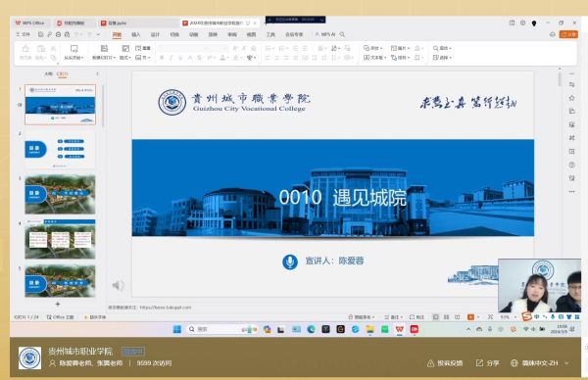Click the speaker audio icon beside the slide
The width and height of the screenshot is (588, 380).
click(x=119, y=286)
